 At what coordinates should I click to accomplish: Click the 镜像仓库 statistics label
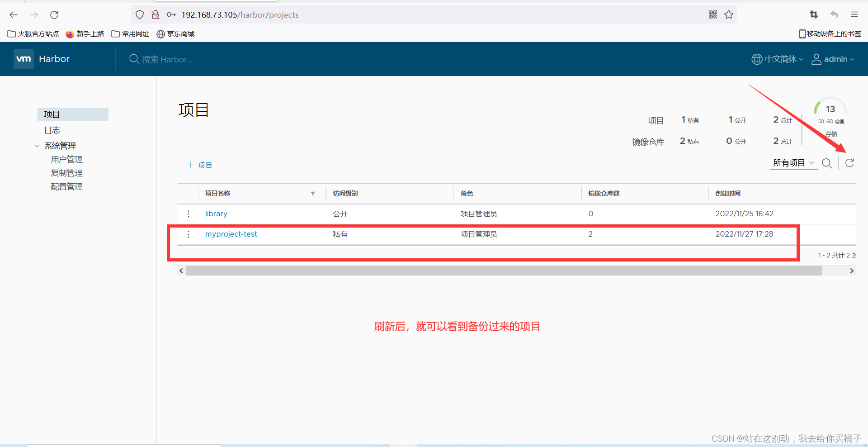(648, 142)
